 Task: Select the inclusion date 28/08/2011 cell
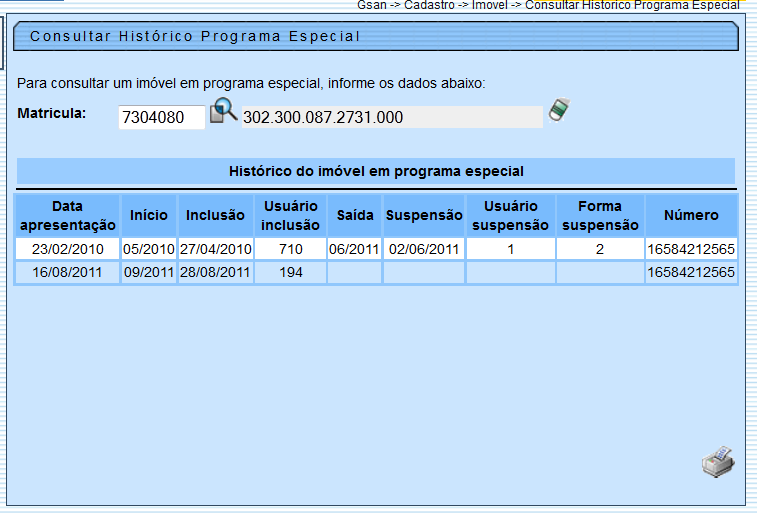[x=215, y=272]
